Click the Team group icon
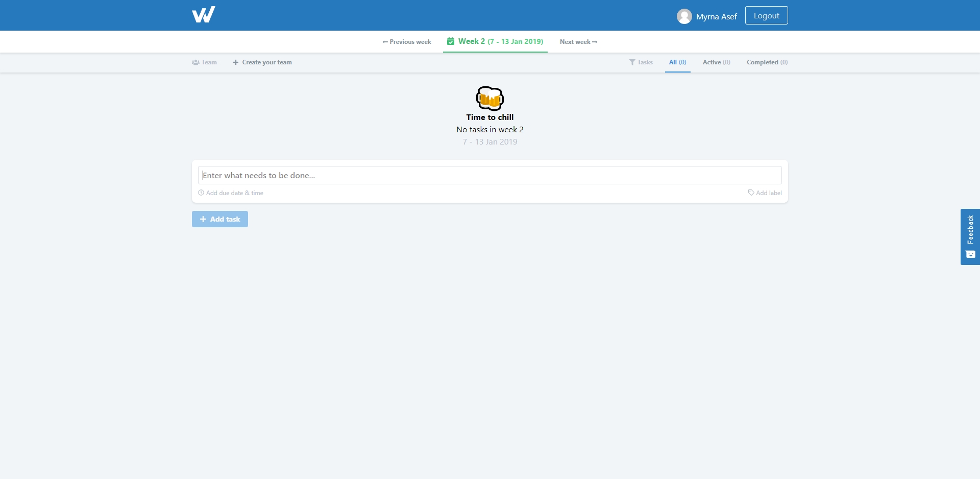 (x=195, y=62)
